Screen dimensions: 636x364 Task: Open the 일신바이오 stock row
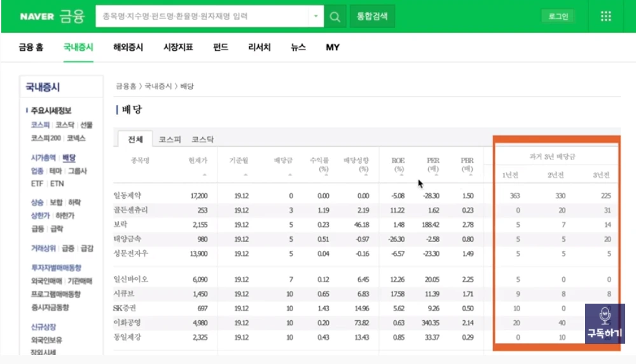(x=131, y=280)
